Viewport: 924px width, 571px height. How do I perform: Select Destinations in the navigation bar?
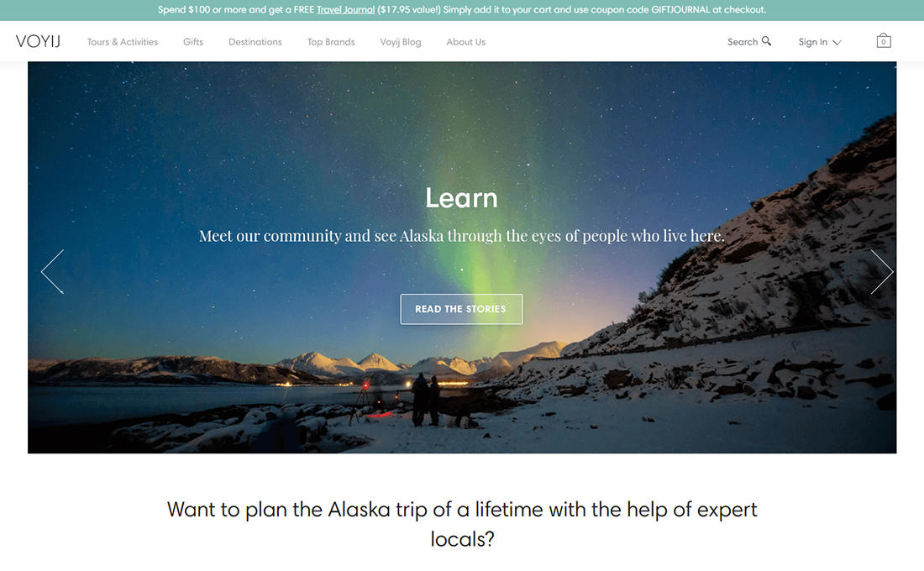pos(255,42)
